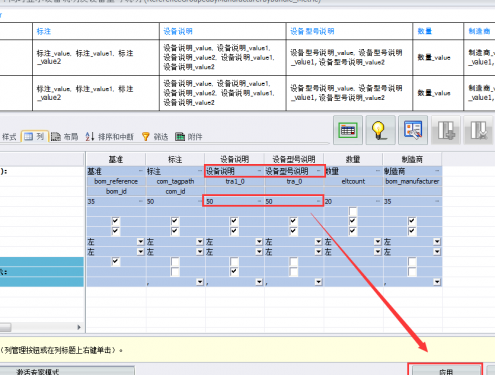Screen dimensions: 495x375
Task: Click the green table grid icon button
Action: coord(348,130)
